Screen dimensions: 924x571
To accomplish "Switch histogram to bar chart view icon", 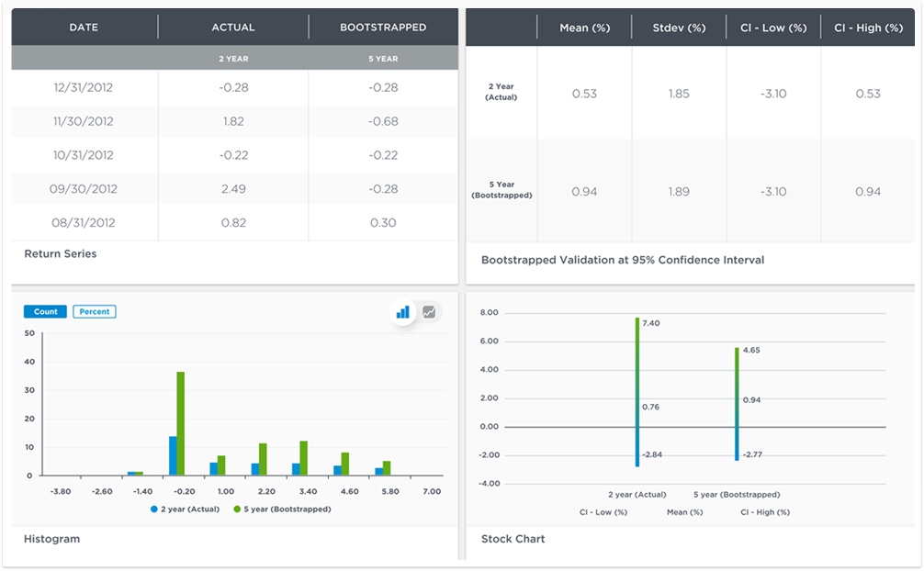I will pyautogui.click(x=402, y=312).
